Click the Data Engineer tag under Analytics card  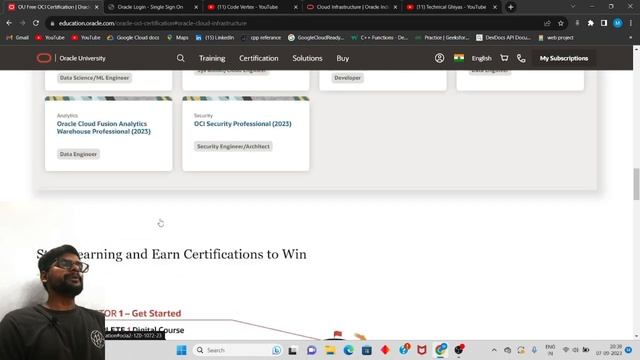pos(78,154)
